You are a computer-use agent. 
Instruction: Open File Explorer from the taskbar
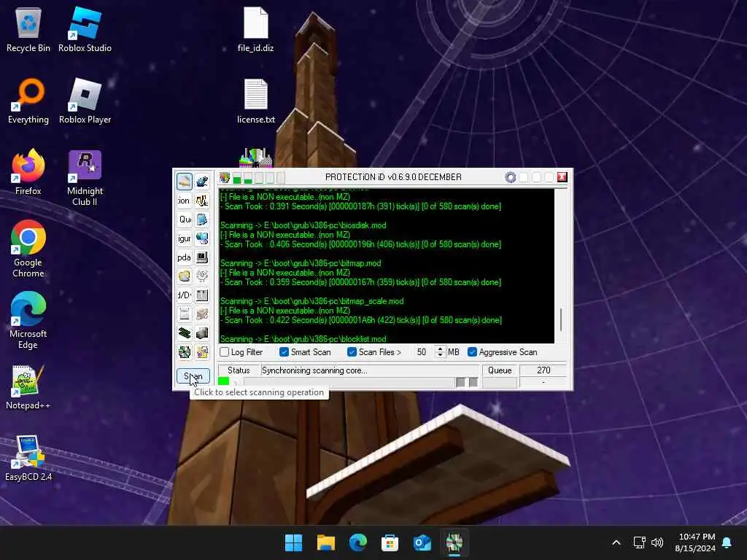click(326, 542)
